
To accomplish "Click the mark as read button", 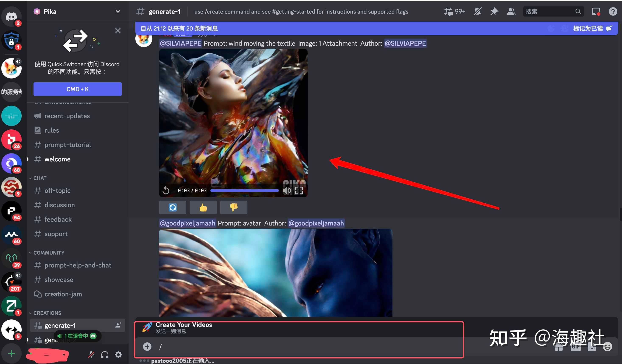I will click(592, 28).
